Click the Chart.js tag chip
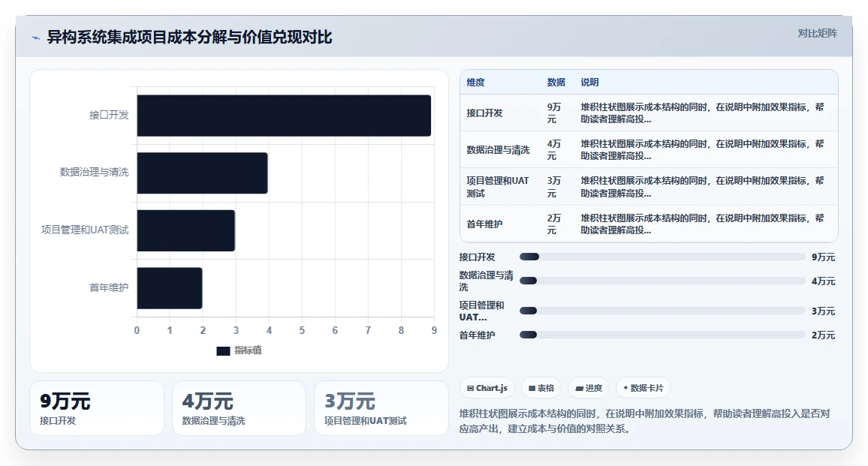Viewport: 868px width, 466px height. [487, 388]
